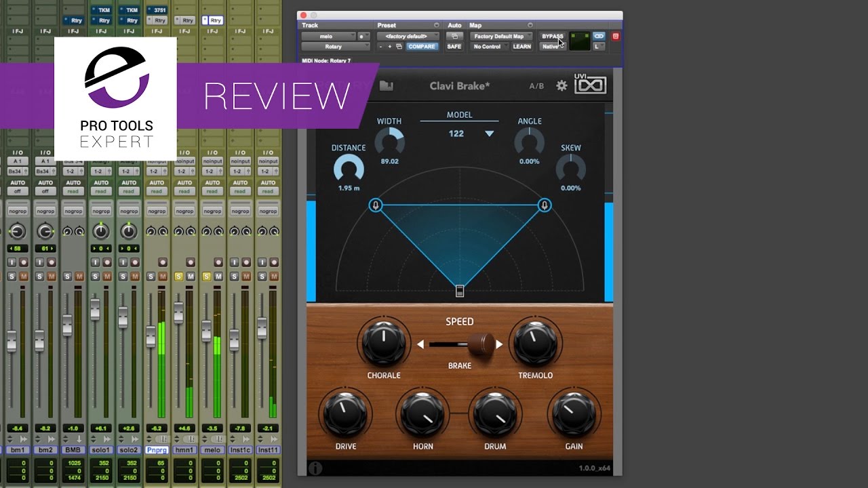Open the preset copy settings icon
868x488 pixels.
399,47
